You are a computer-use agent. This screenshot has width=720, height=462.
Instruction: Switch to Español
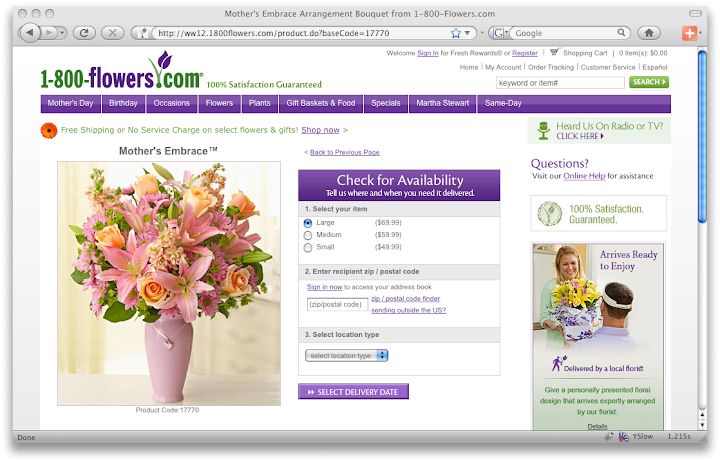pos(654,67)
